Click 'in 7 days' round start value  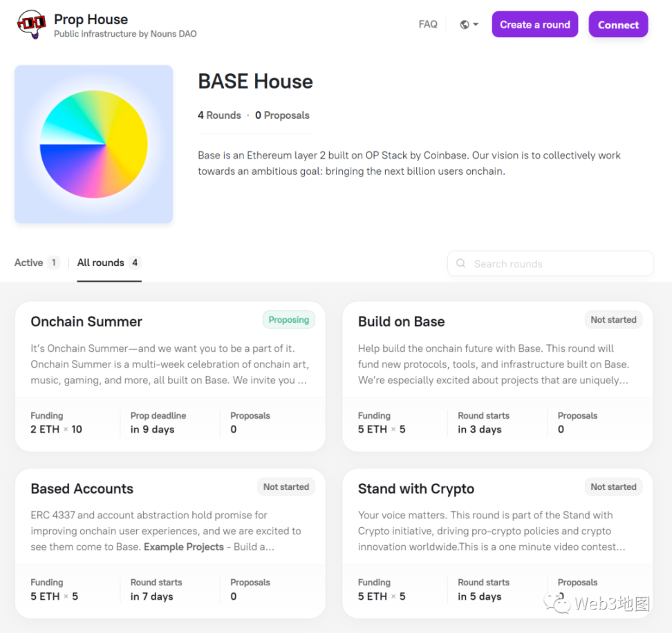[151, 596]
